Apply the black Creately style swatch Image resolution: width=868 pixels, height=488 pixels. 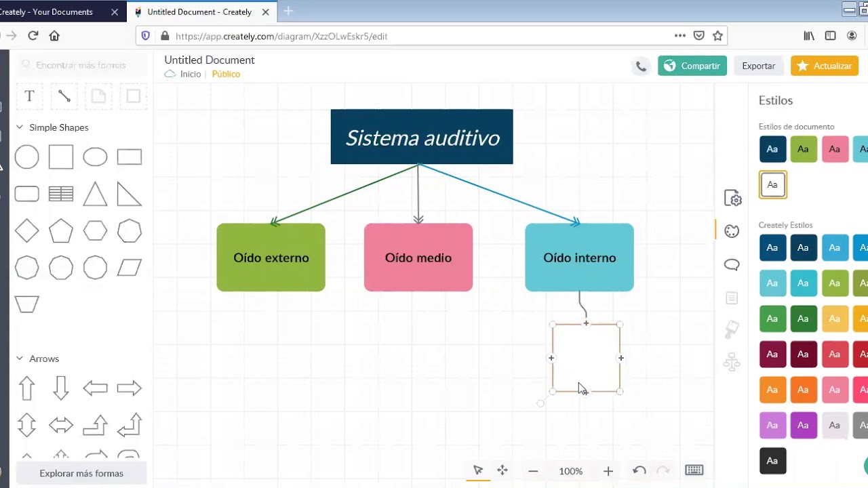click(772, 460)
